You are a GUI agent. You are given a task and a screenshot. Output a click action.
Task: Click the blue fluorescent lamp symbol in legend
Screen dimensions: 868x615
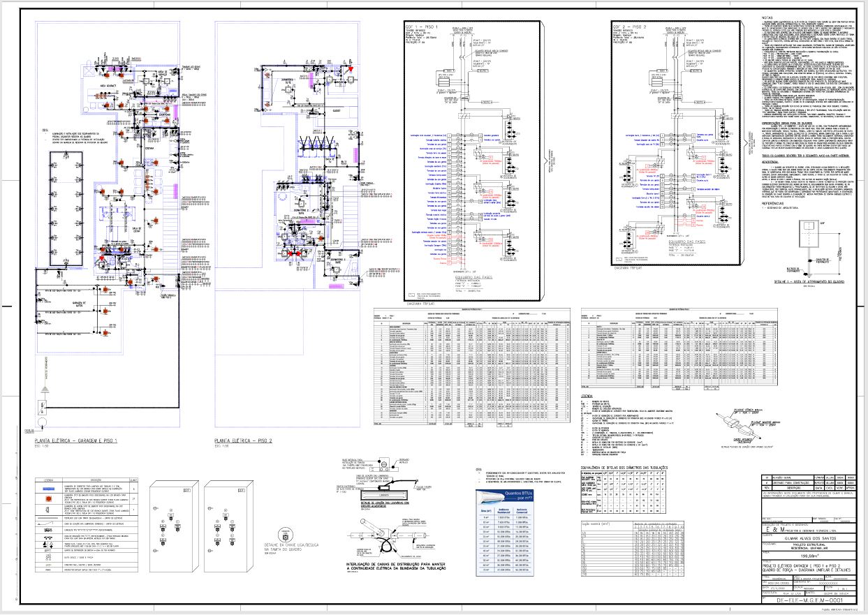[50, 490]
